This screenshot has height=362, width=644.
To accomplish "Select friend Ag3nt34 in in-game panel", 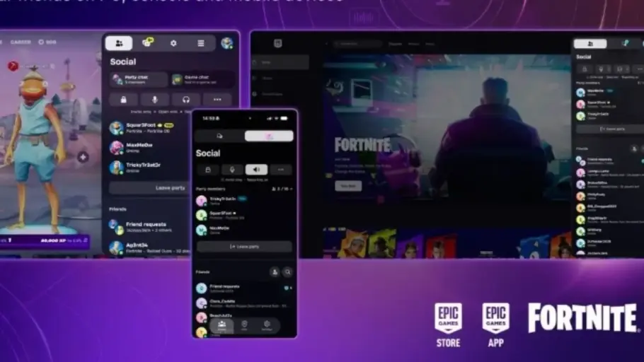I will pos(149,247).
